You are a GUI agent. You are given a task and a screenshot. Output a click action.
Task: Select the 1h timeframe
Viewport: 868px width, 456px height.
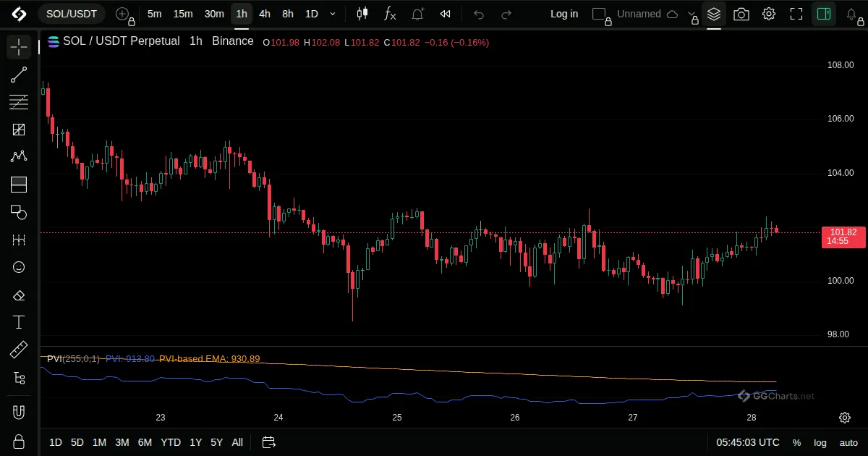242,14
